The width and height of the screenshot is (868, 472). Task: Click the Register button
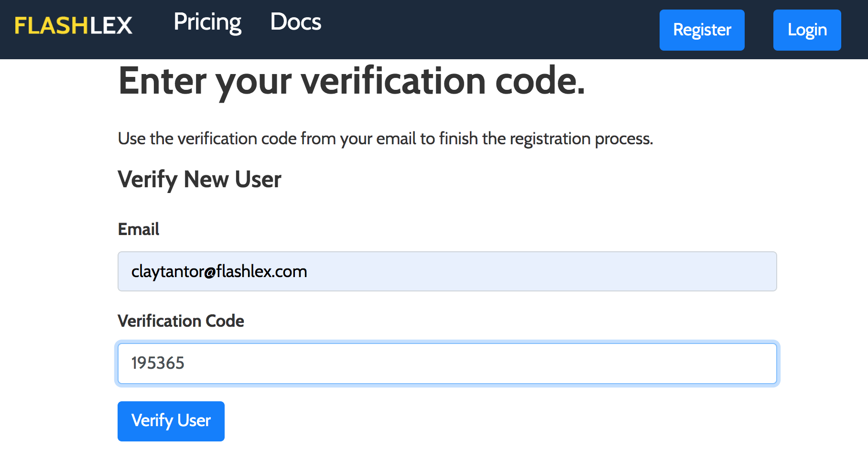[x=702, y=30]
